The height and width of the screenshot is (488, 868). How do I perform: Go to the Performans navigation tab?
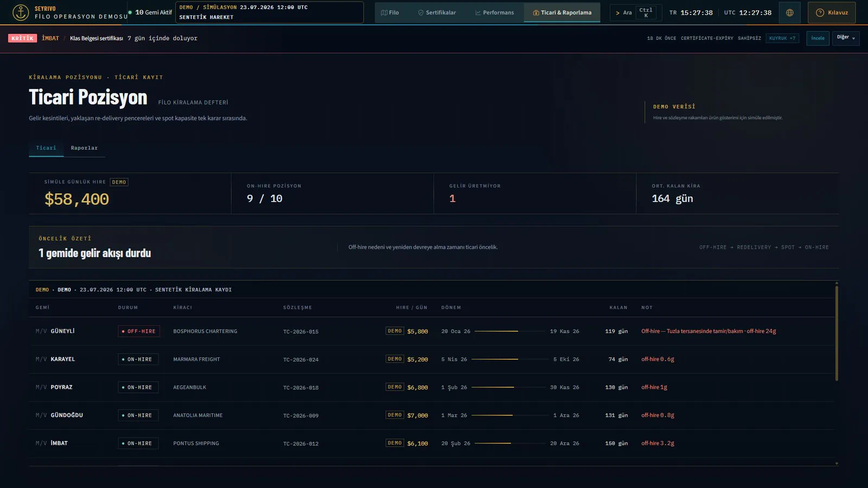[x=494, y=12]
